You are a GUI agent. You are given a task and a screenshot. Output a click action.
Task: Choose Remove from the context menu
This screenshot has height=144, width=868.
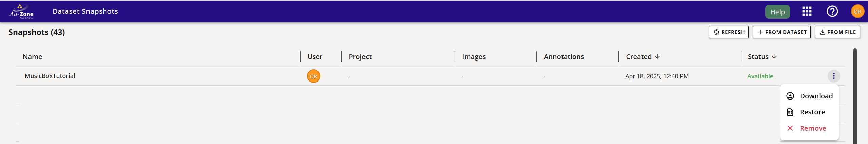click(x=813, y=128)
